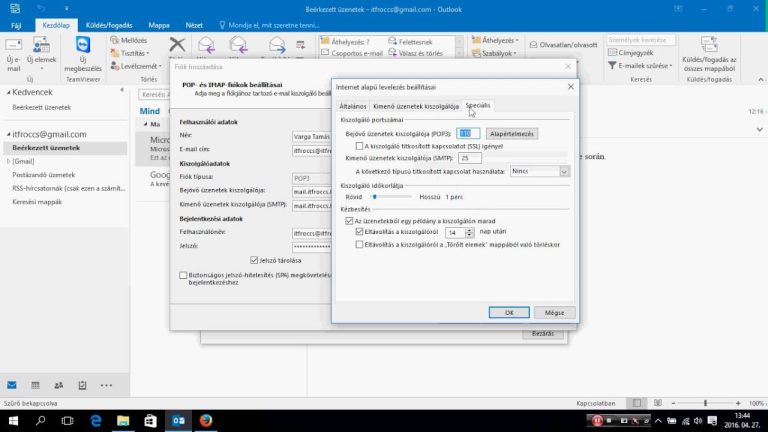Open the Windows Start menu
Viewport: 768px width, 432px height.
(13, 421)
